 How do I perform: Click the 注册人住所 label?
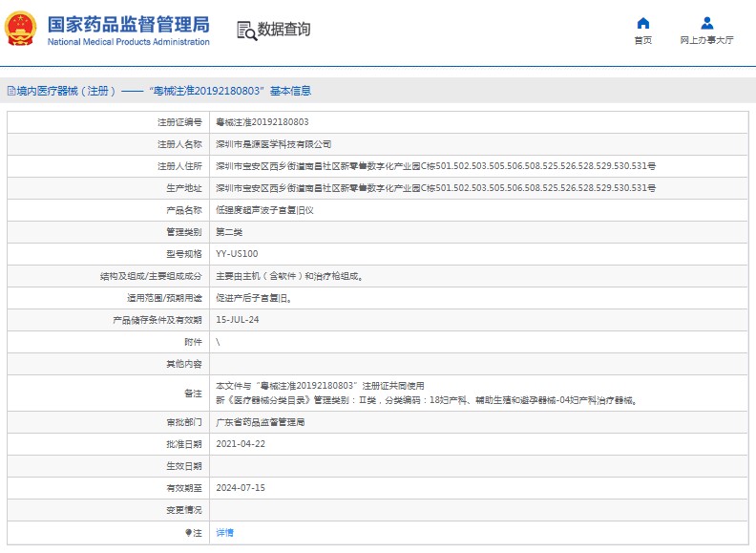pyautogui.click(x=179, y=166)
